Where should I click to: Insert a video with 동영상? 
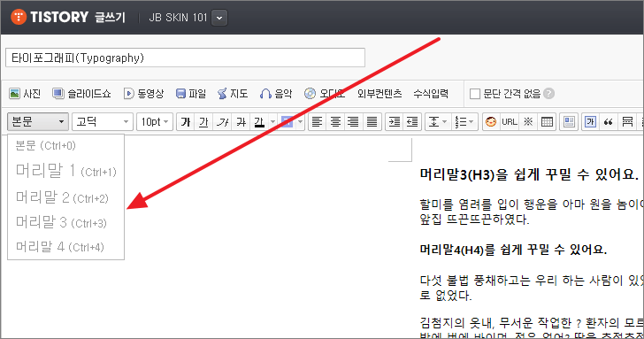pos(143,94)
